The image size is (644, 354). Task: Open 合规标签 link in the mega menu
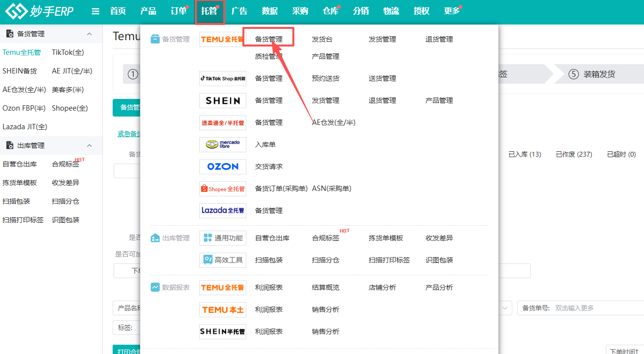pos(326,238)
